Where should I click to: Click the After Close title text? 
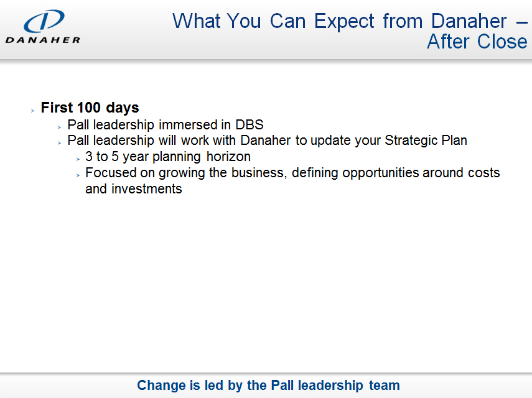477,42
